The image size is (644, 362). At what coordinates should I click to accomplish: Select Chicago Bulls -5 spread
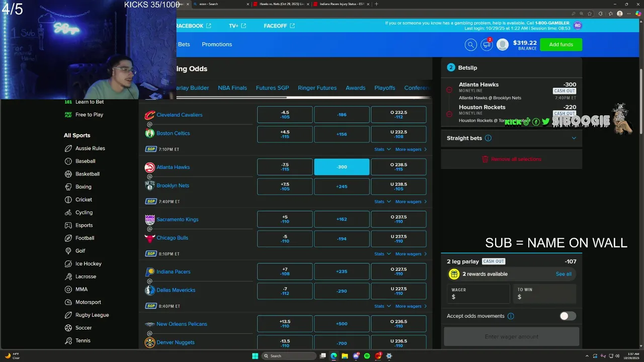(x=285, y=239)
